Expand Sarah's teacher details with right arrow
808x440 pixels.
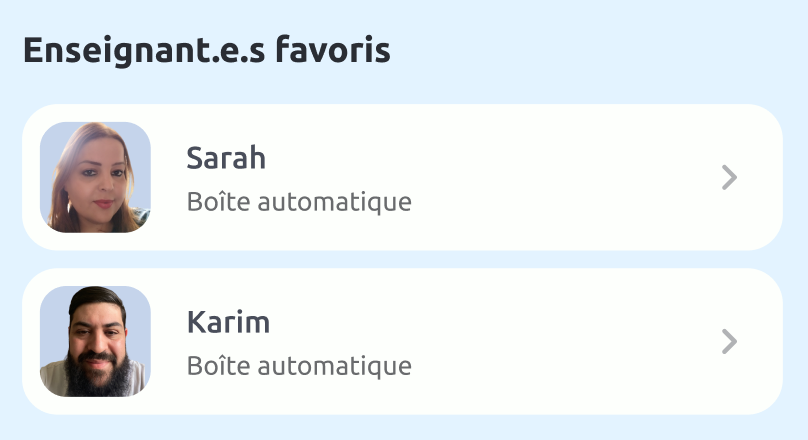click(729, 177)
